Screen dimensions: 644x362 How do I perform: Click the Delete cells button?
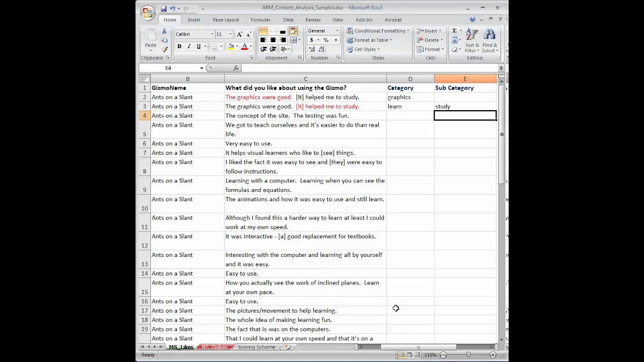coord(430,40)
